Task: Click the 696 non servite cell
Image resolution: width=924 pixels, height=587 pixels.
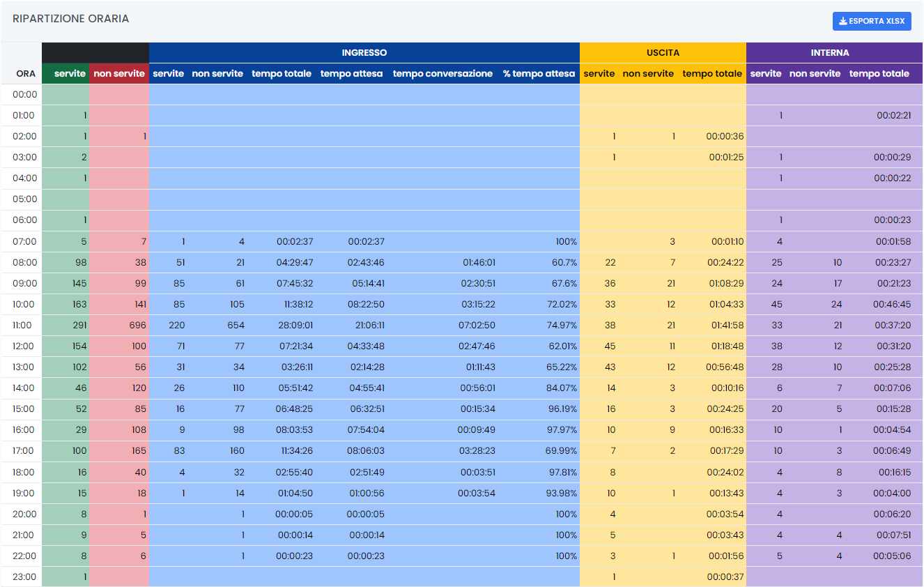Action: (x=138, y=326)
